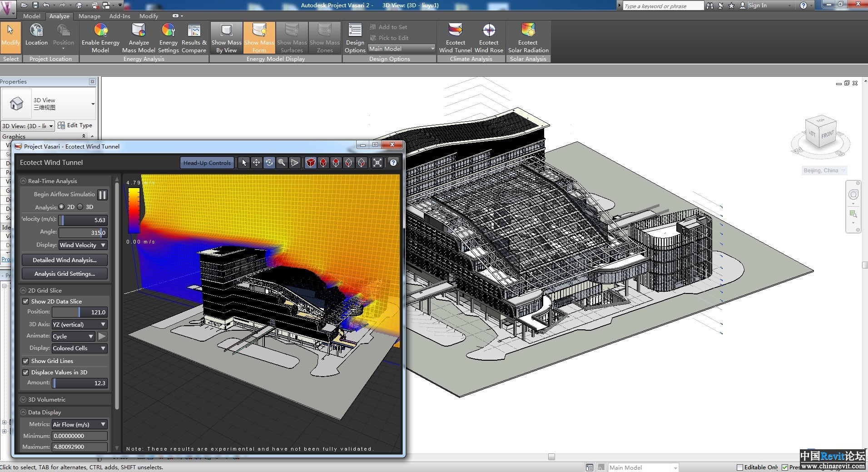Select the 3D analysis radio button

pos(80,207)
